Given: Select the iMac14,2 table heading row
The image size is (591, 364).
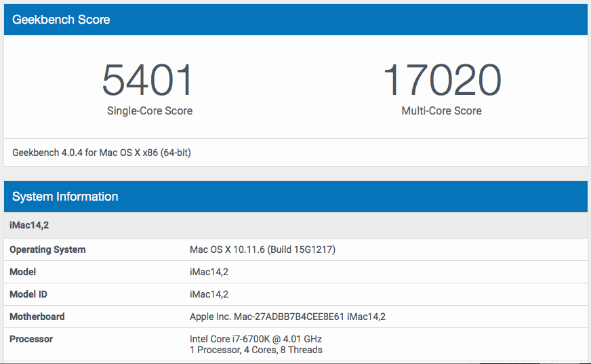Looking at the screenshot, I should pos(295,225).
